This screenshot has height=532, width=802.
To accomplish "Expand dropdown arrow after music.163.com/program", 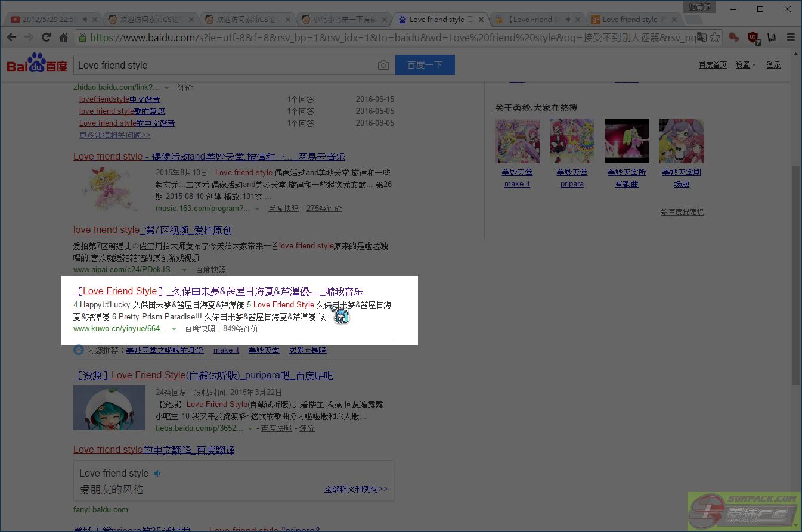I will [257, 209].
